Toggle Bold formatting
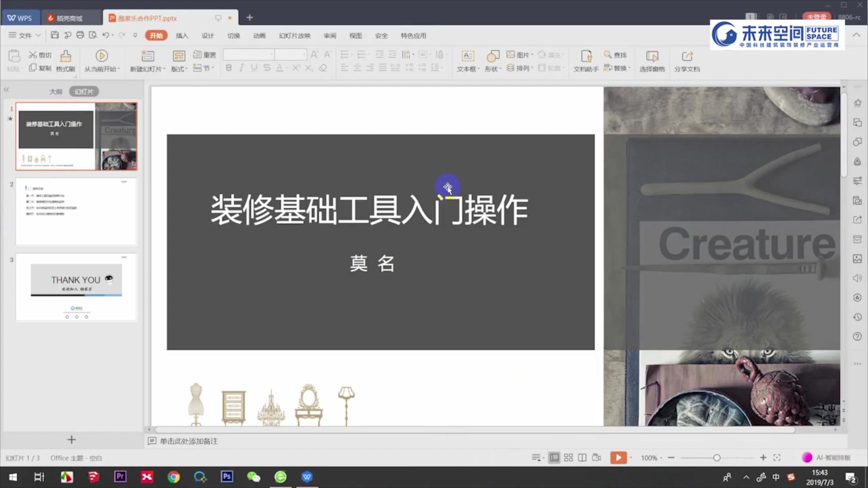This screenshot has height=488, width=868. (x=229, y=68)
